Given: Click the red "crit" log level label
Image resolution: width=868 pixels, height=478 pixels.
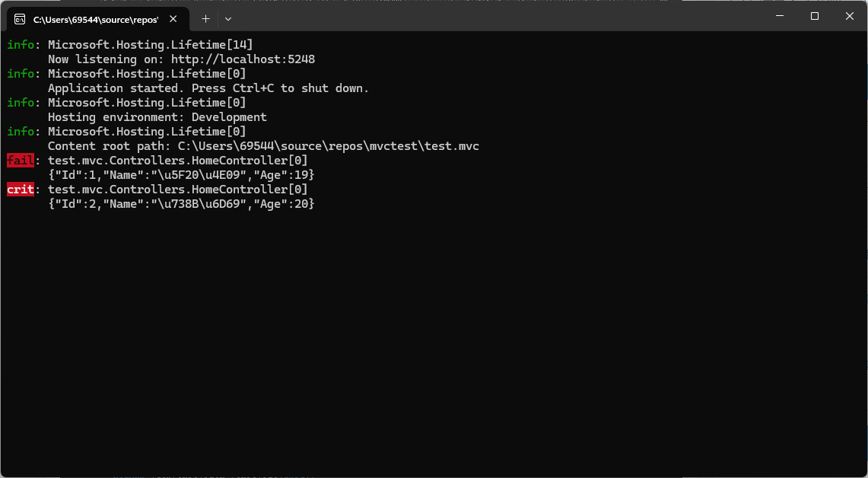Looking at the screenshot, I should [21, 190].
